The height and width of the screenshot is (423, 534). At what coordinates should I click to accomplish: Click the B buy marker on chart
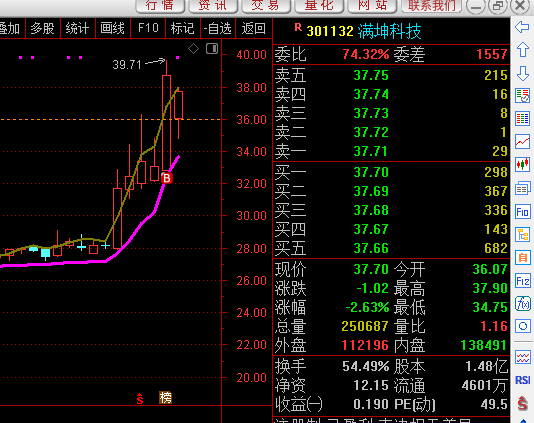(167, 178)
